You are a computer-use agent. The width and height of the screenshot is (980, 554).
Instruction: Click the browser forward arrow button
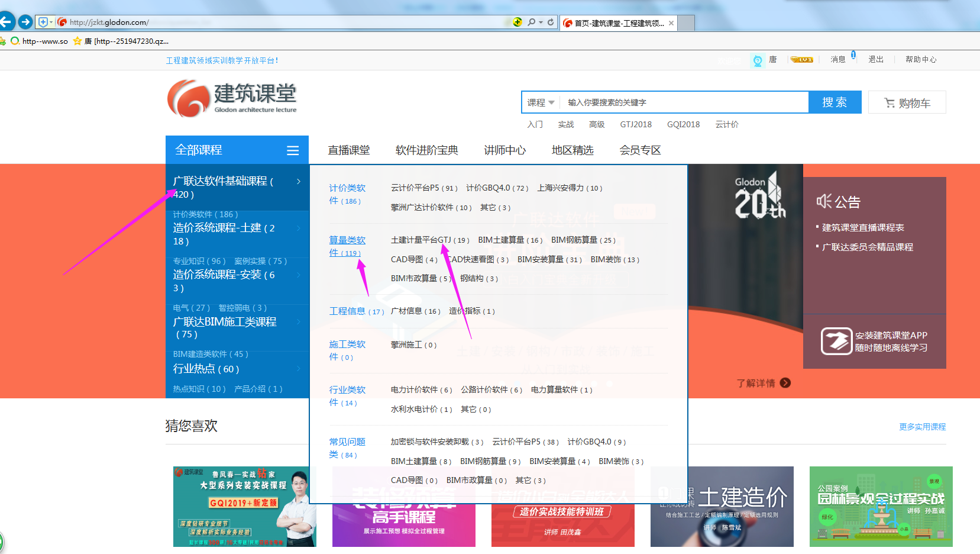[x=25, y=22]
